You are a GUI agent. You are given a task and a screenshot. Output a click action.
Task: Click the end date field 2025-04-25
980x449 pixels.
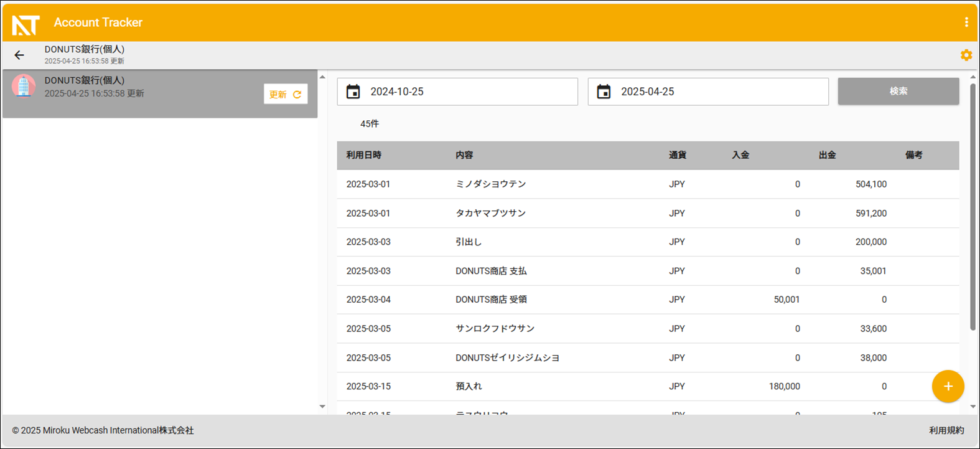click(708, 92)
